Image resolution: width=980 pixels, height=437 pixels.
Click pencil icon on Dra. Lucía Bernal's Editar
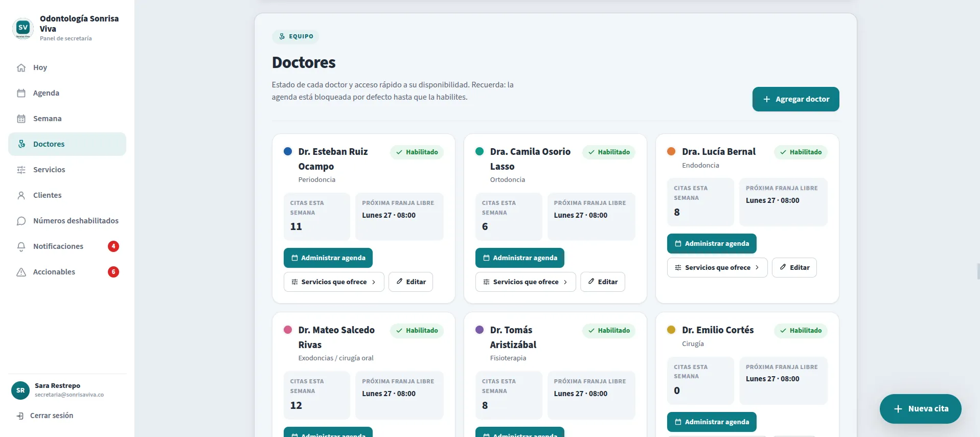tap(783, 267)
